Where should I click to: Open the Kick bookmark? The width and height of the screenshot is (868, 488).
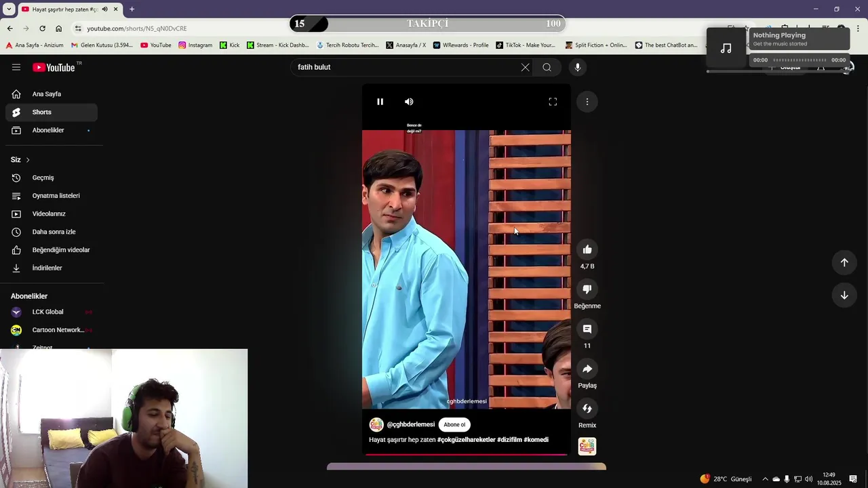click(x=229, y=45)
